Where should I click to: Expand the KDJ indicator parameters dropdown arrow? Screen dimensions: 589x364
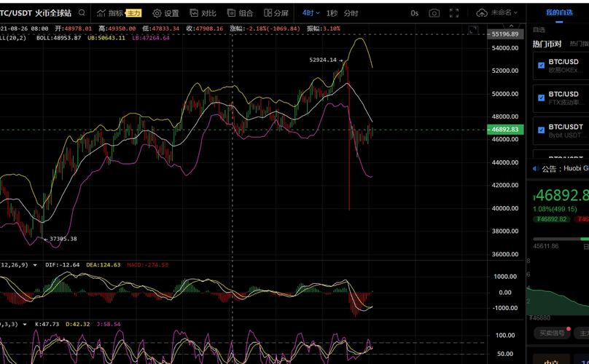click(x=24, y=324)
